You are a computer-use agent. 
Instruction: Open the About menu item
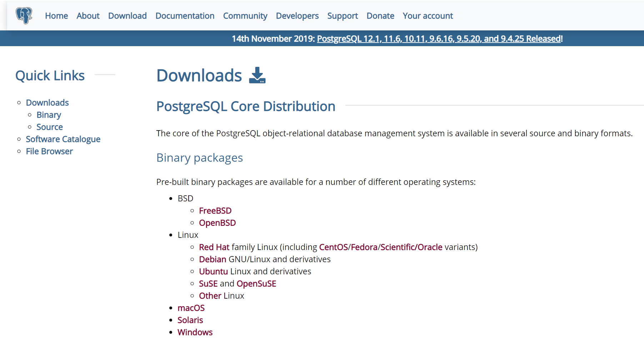tap(88, 16)
